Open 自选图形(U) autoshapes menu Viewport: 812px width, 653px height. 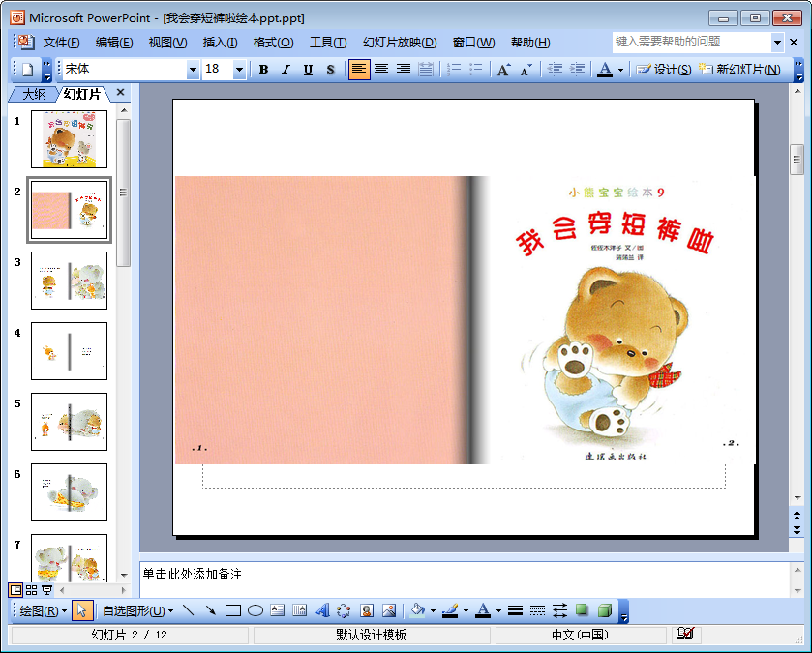pos(137,611)
